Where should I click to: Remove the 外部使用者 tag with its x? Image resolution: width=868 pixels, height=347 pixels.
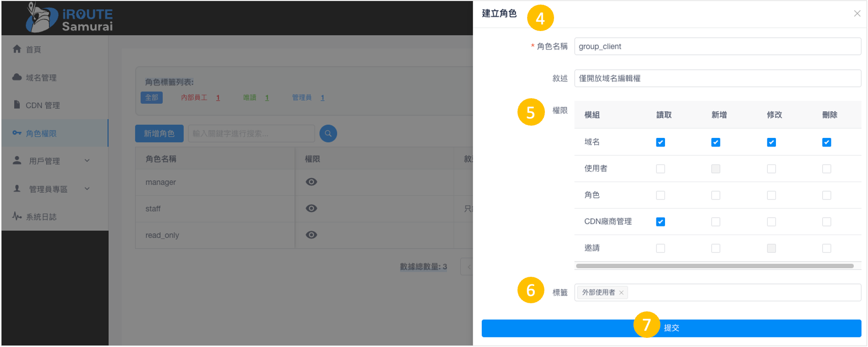pos(621,293)
